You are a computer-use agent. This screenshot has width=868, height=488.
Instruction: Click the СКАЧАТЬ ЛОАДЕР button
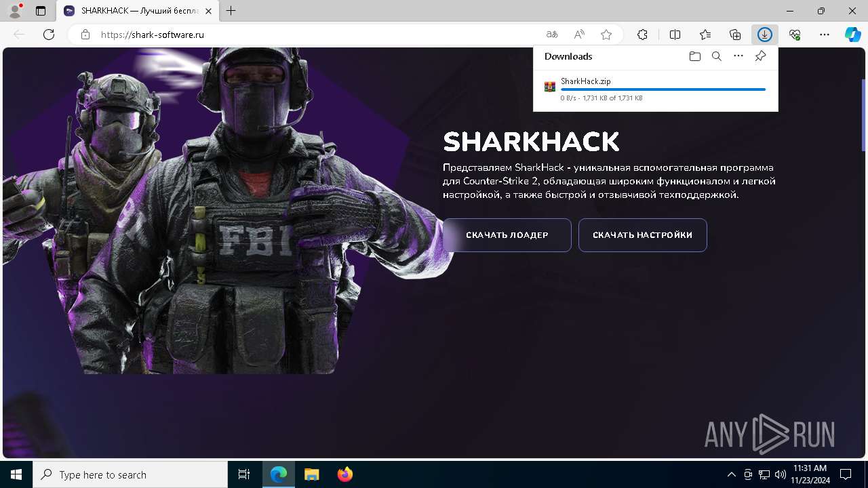coord(507,235)
